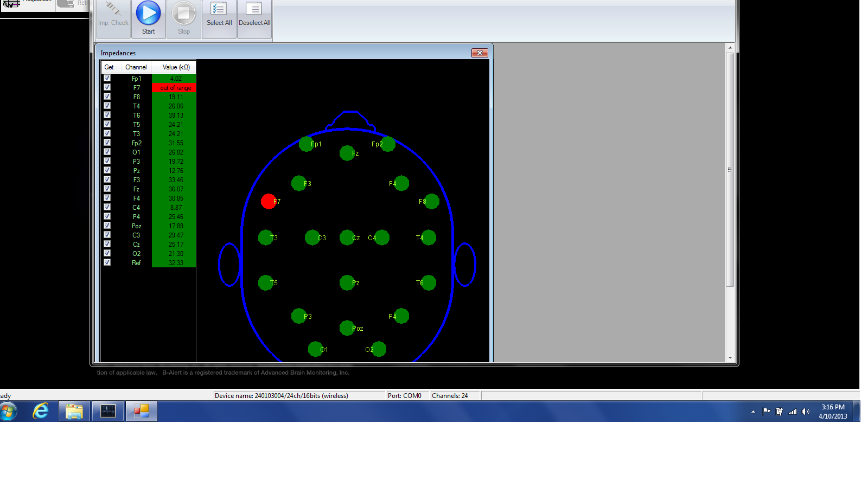The width and height of the screenshot is (868, 488).
Task: Uncheck the Fp1 channel checkbox
Action: pos(107,78)
